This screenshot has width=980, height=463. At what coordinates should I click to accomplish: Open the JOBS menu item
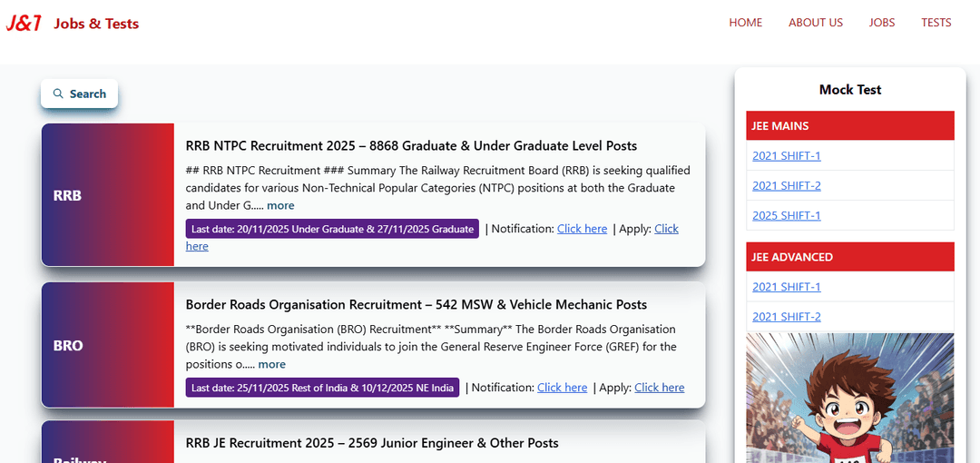pos(881,23)
